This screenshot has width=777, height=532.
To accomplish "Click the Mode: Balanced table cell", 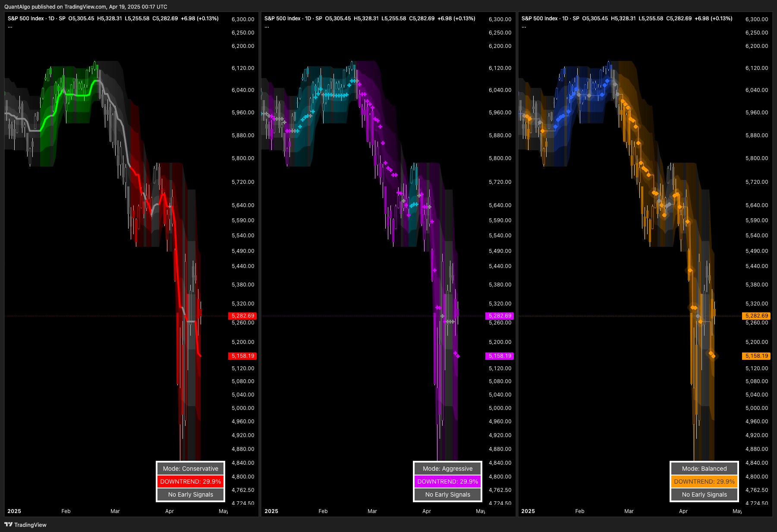I will 704,469.
